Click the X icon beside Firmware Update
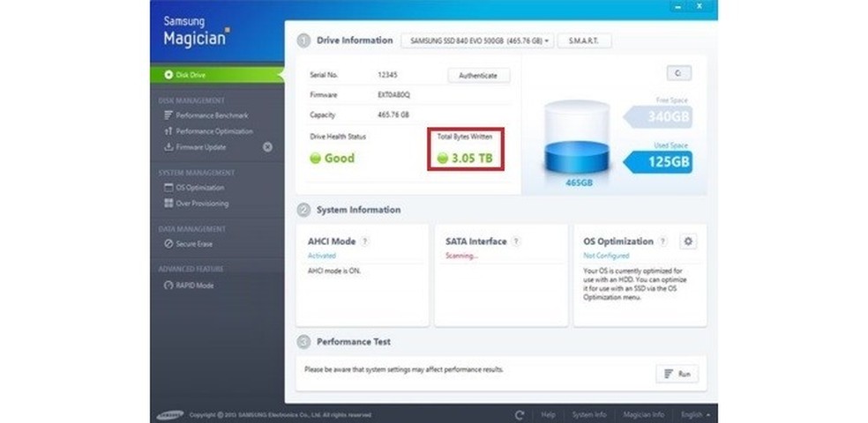Viewport: 868px width, 423px height. click(x=267, y=147)
